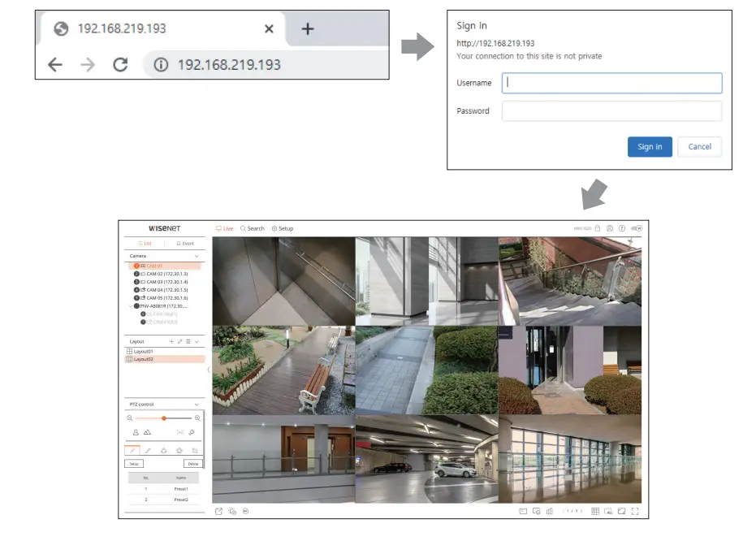Screen dimensions: 756x541
Task: Click the address bar showing 192.168.219.193
Action: click(x=266, y=65)
